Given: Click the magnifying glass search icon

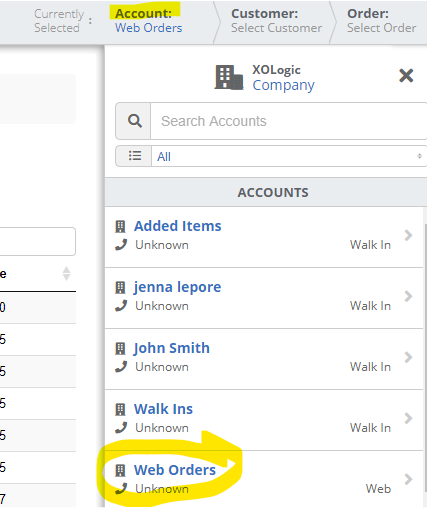Looking at the screenshot, I should 135,121.
